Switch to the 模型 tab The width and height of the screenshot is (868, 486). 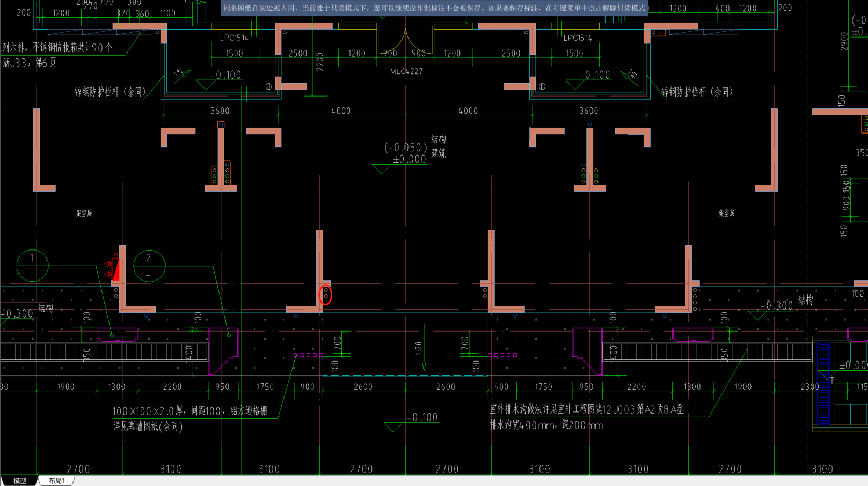point(19,481)
